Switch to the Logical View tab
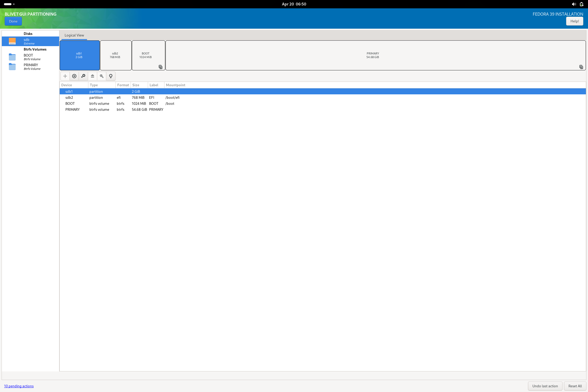The width and height of the screenshot is (588, 392). click(x=74, y=35)
